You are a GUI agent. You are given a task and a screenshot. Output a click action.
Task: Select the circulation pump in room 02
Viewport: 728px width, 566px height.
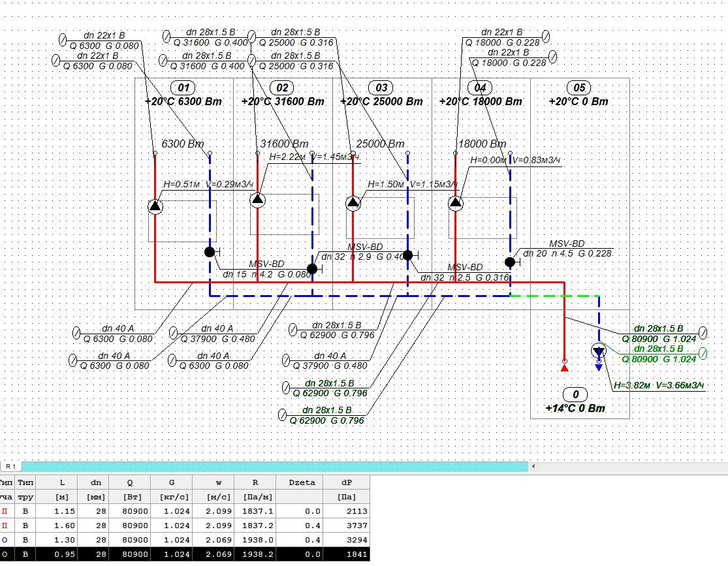pyautogui.click(x=257, y=199)
